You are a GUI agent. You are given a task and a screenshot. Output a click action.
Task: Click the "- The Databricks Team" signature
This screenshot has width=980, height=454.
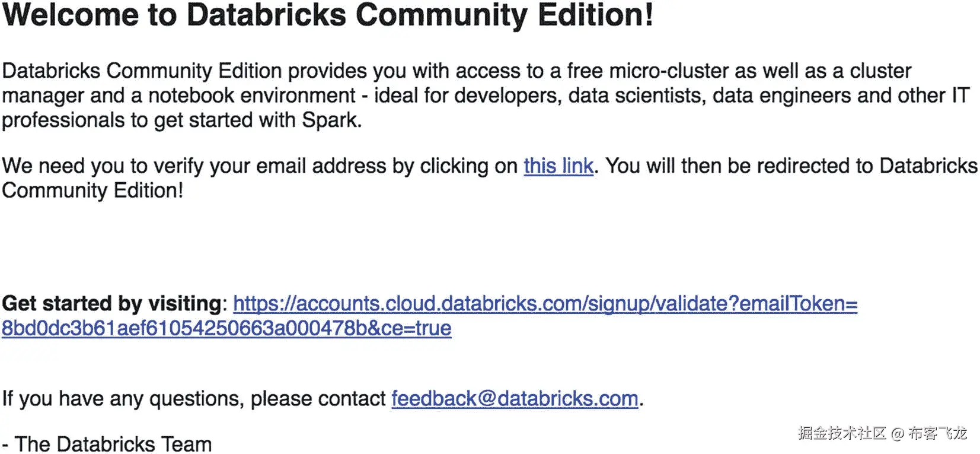[x=107, y=444]
